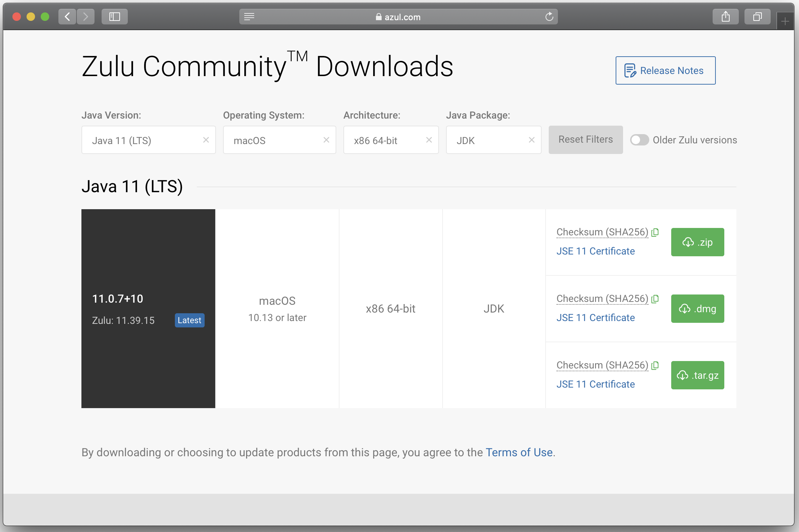Show all open Safari tabs
This screenshot has height=532, width=799.
757,16
